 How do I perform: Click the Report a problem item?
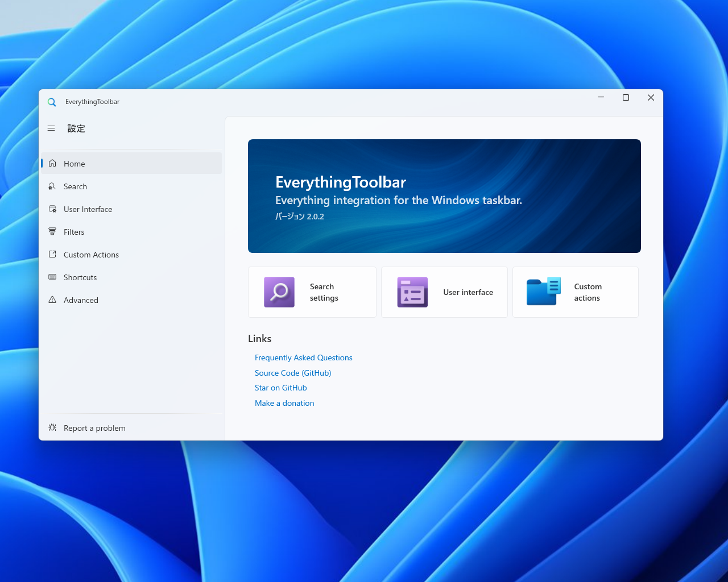(x=94, y=427)
